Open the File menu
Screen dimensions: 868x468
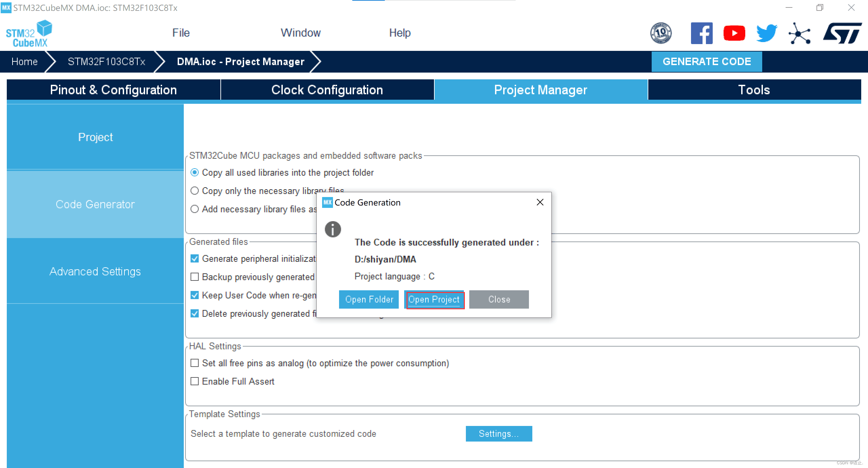[181, 33]
